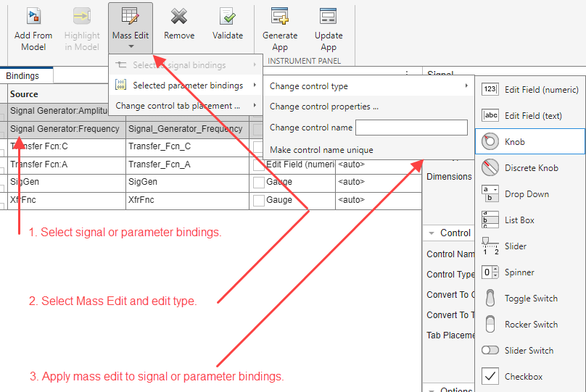Select the Slider control type
The height and width of the screenshot is (392, 586).
(x=530, y=246)
